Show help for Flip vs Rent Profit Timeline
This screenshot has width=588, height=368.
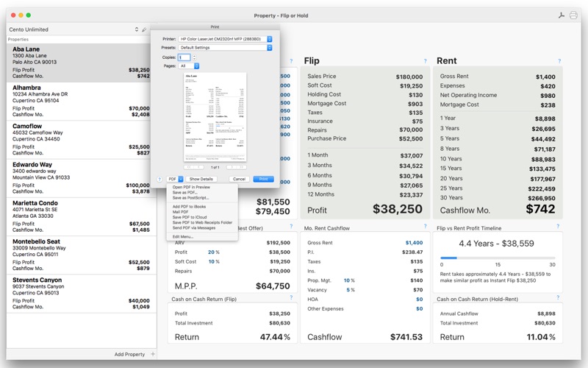pyautogui.click(x=559, y=227)
